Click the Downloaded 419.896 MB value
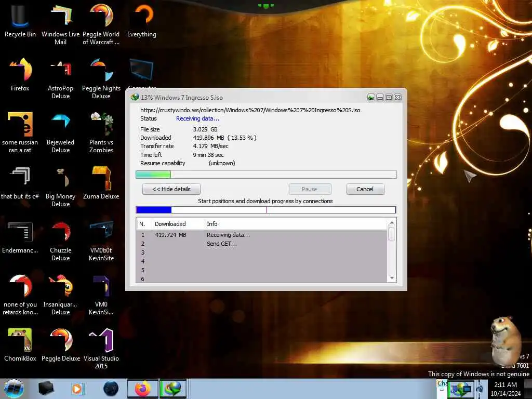This screenshot has width=532, height=399. coord(224,137)
